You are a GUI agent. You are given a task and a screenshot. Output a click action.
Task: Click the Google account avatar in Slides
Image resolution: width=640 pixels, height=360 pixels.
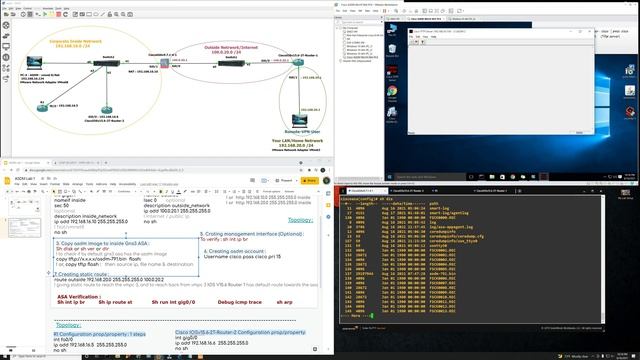pyautogui.click(x=326, y=180)
